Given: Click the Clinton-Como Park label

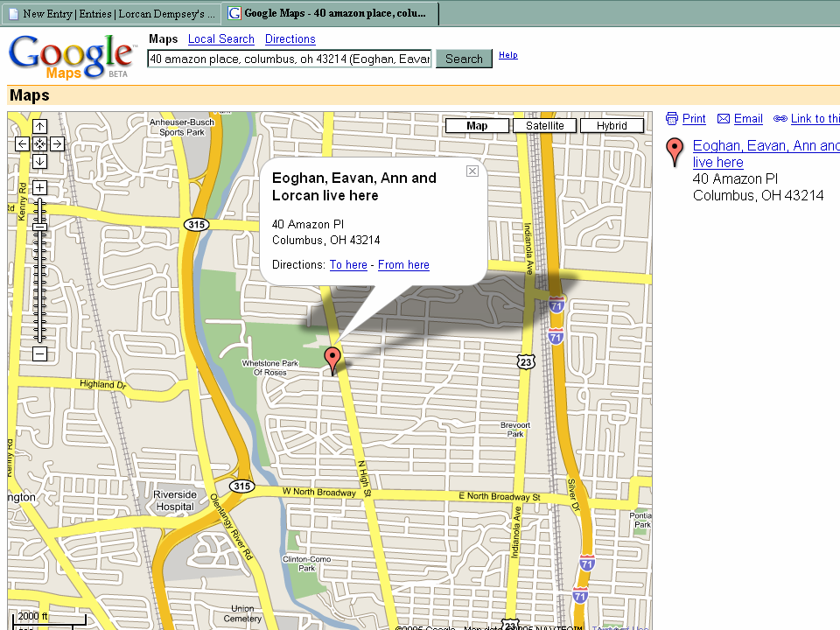Looking at the screenshot, I should [x=307, y=563].
